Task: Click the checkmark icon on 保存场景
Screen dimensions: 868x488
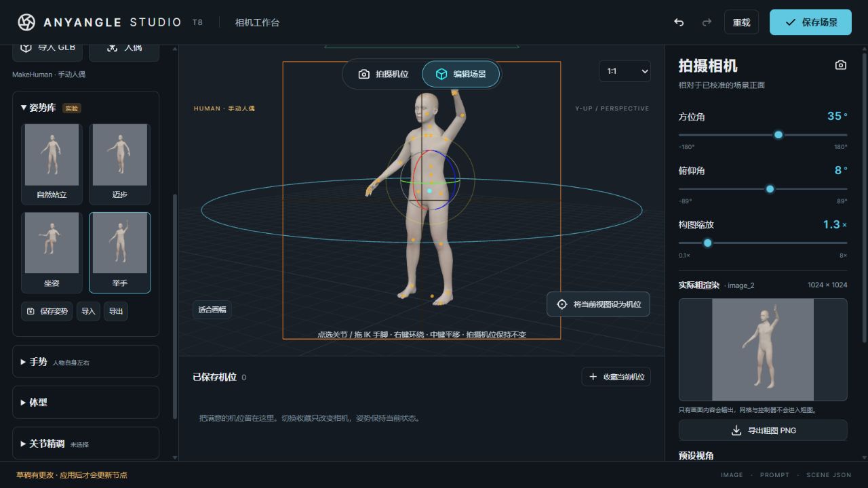Action: 790,22
